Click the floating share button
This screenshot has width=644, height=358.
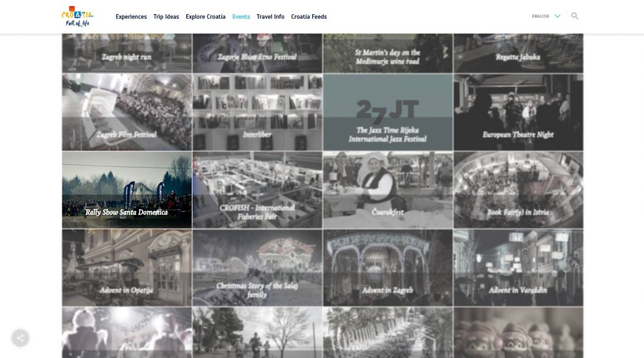20,338
